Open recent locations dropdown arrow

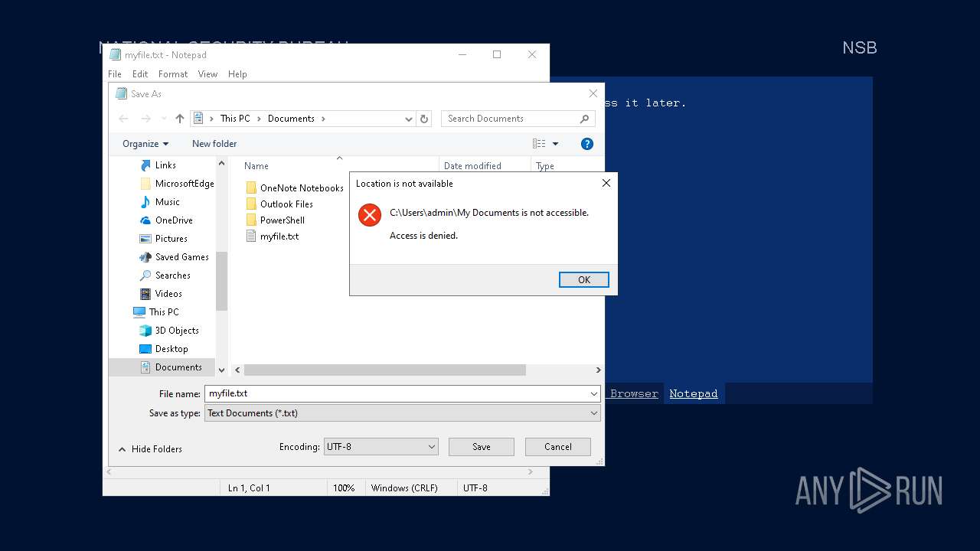[164, 119]
